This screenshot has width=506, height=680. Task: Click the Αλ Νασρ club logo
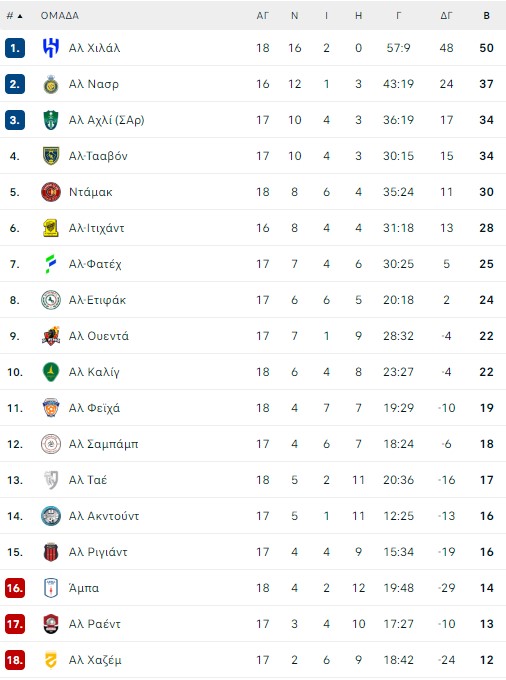(x=51, y=84)
